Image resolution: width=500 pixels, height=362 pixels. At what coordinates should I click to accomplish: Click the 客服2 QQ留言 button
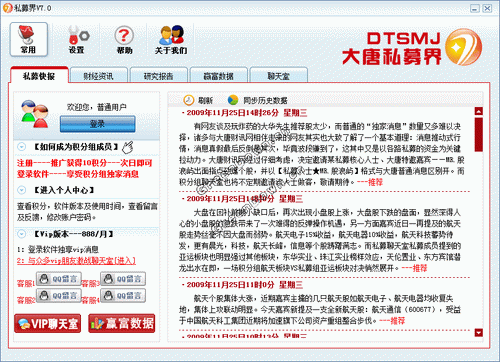tap(58, 296)
